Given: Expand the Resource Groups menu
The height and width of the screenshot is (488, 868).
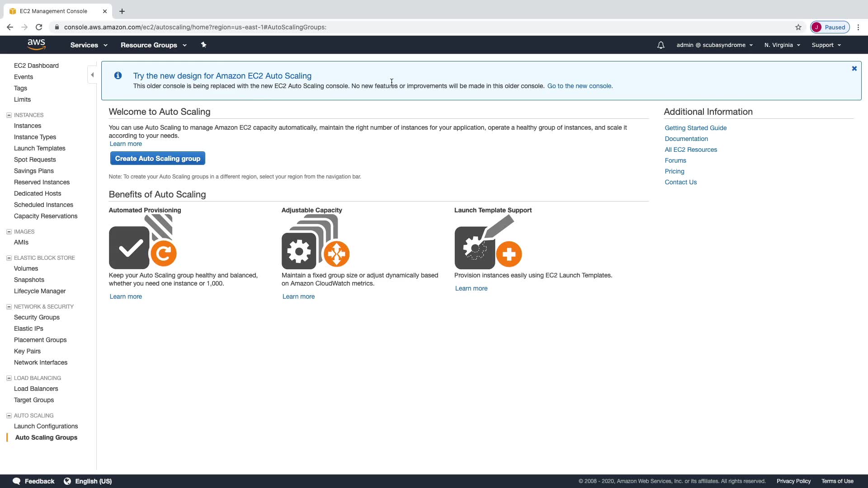Looking at the screenshot, I should tap(153, 45).
